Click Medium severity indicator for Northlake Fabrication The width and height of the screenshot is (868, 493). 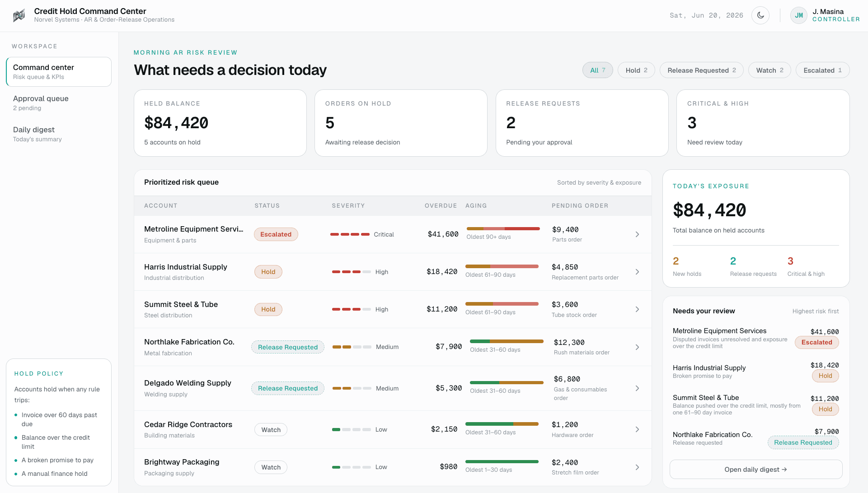[x=366, y=347]
